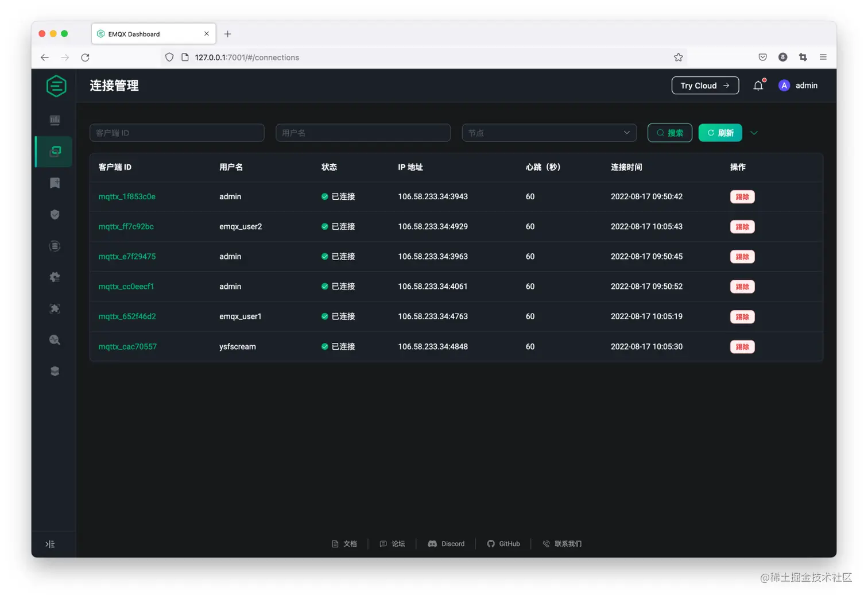Expand the chevron next to the 刷新 button
The image size is (868, 599).
point(754,133)
